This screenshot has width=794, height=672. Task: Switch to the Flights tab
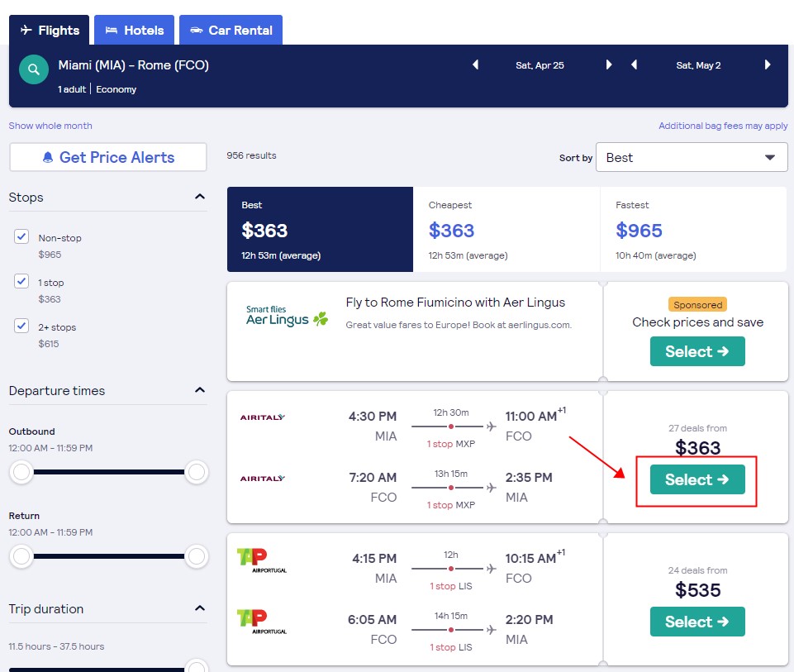pyautogui.click(x=49, y=31)
